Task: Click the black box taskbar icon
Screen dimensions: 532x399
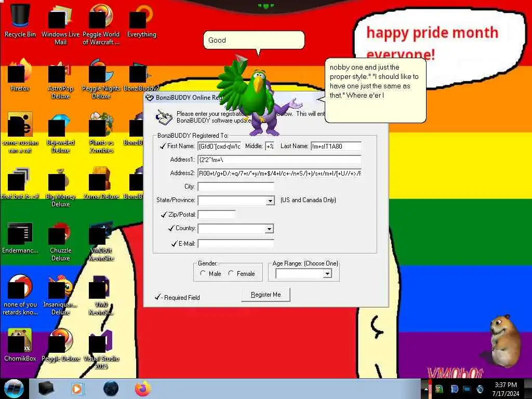Action: click(x=46, y=389)
